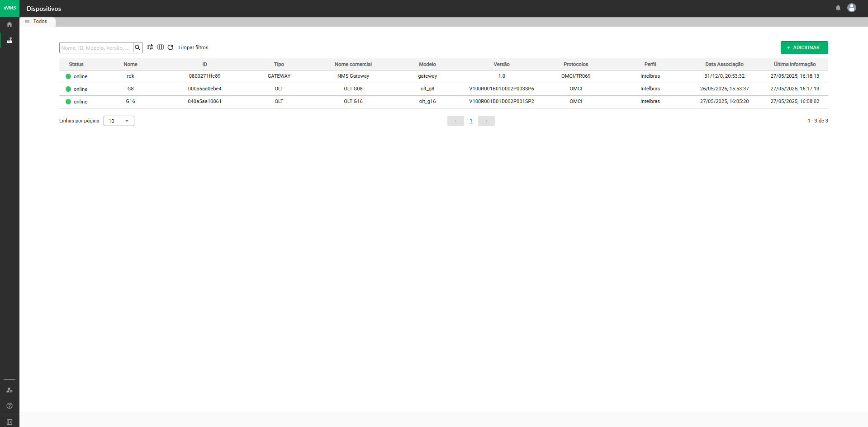
Task: Click the OMCI/TR069 protocol cell
Action: 576,76
